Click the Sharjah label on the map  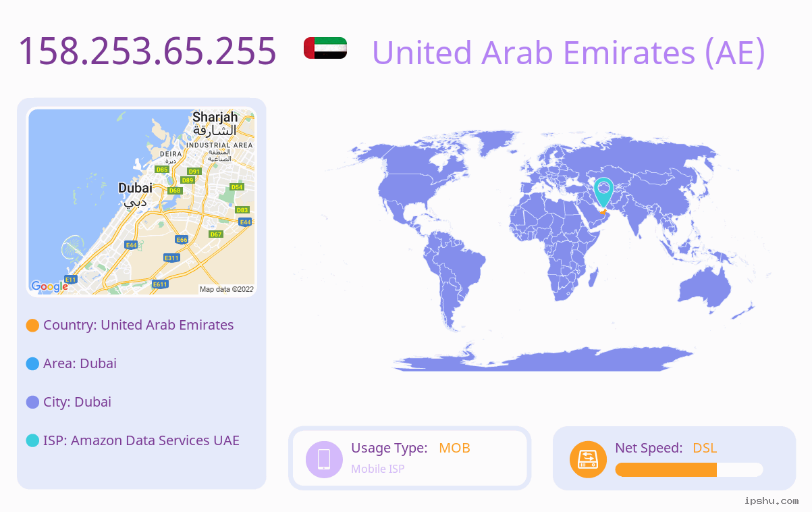[215, 117]
